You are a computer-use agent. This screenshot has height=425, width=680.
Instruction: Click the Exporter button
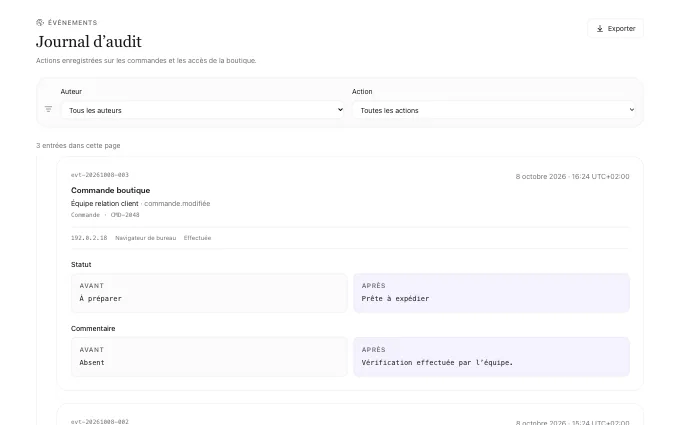click(615, 29)
